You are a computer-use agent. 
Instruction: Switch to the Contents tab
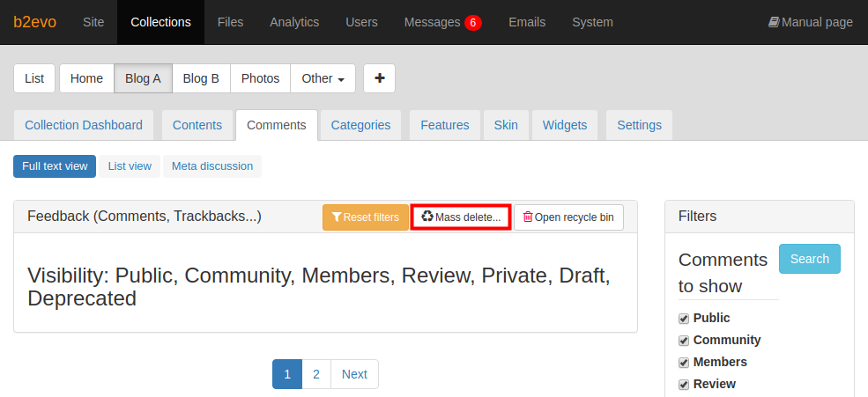click(x=197, y=125)
